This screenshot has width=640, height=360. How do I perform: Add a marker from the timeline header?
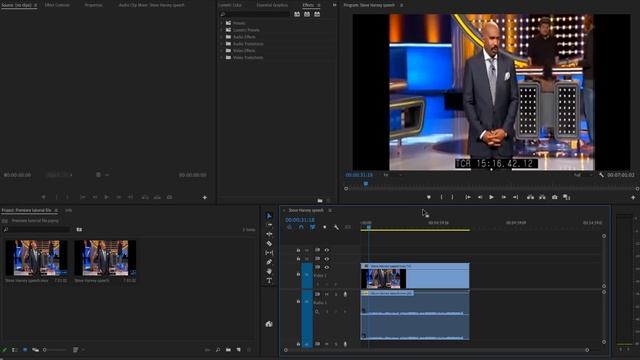(324, 227)
